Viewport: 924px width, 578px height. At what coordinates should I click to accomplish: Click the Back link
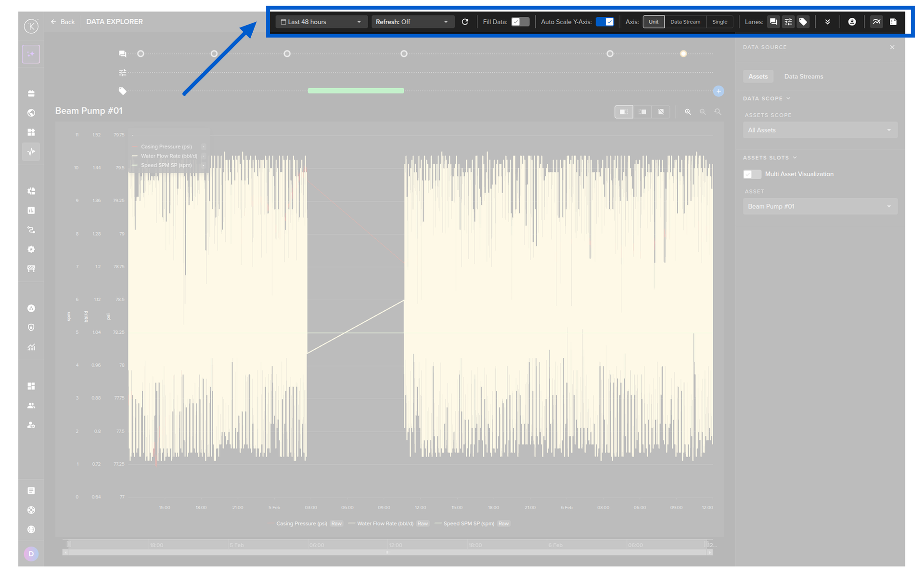(x=63, y=22)
